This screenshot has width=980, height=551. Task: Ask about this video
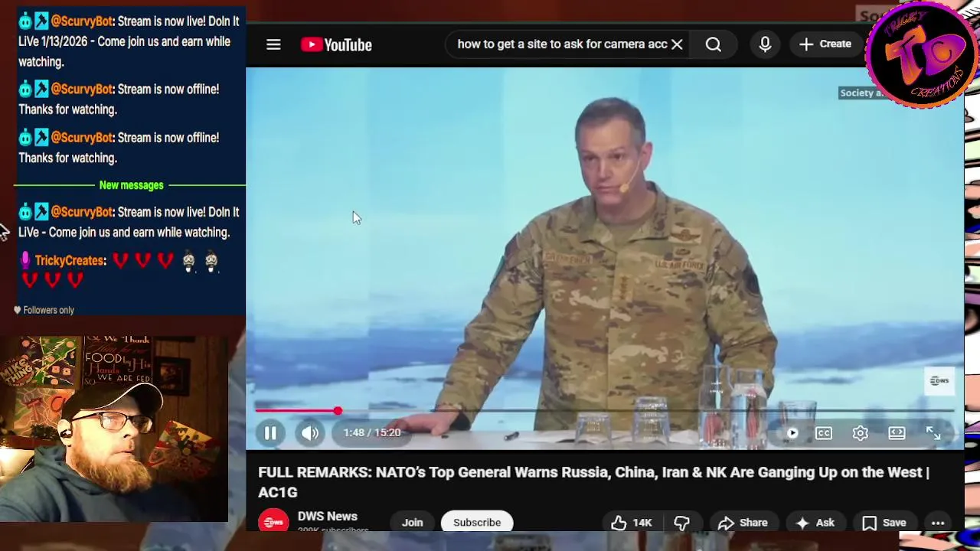[x=815, y=523]
